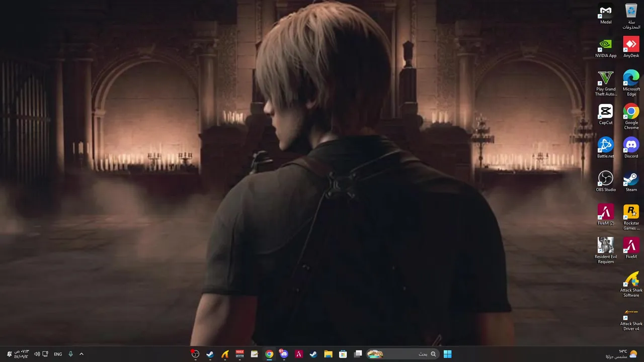The height and width of the screenshot is (362, 644).
Task: Open the yellow Attack Shark taskbar icon
Action: [x=225, y=354]
